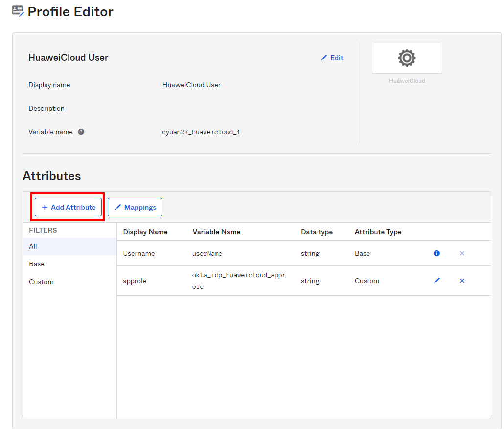Delete the approle attribute with X icon
Screen dimensions: 504x429
[462, 281]
